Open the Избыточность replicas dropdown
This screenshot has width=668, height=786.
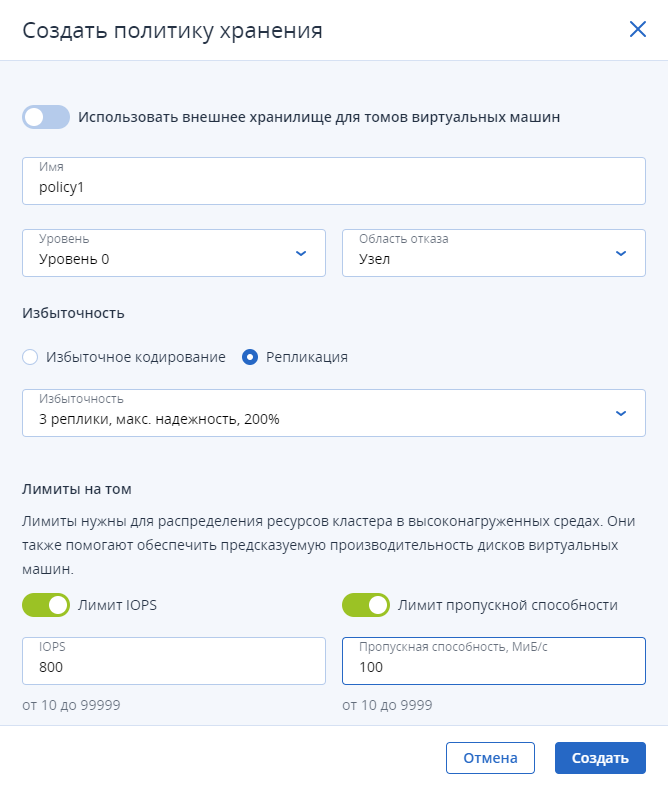tap(334, 413)
